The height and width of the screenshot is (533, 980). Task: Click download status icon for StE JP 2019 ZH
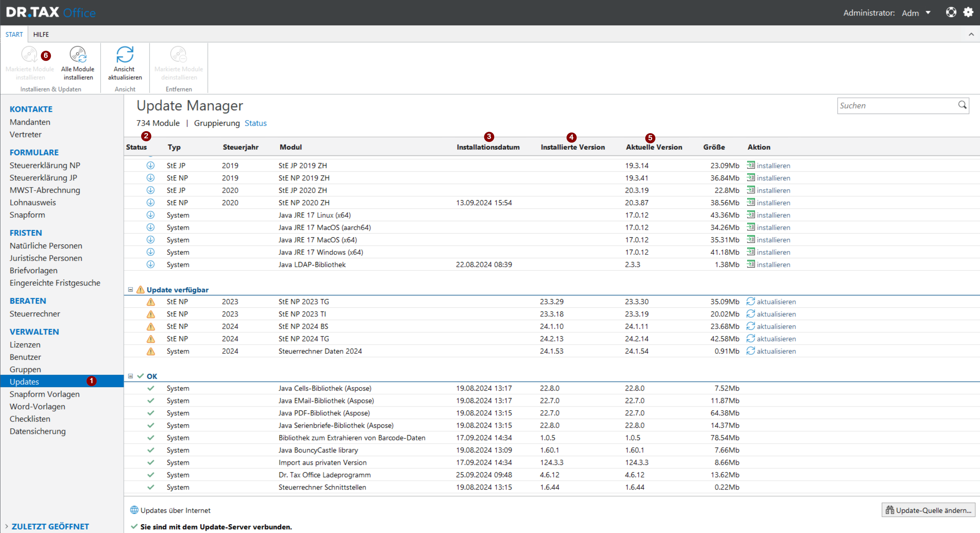151,166
